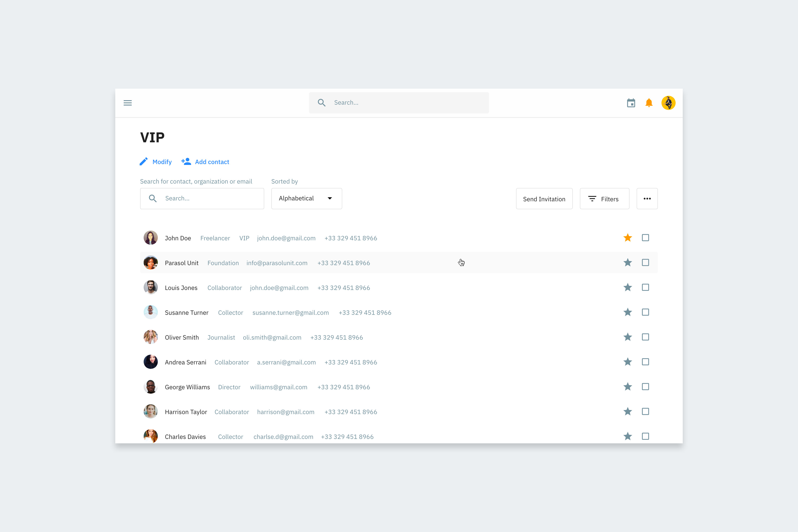Select Oliver Smith's checkbox

645,337
